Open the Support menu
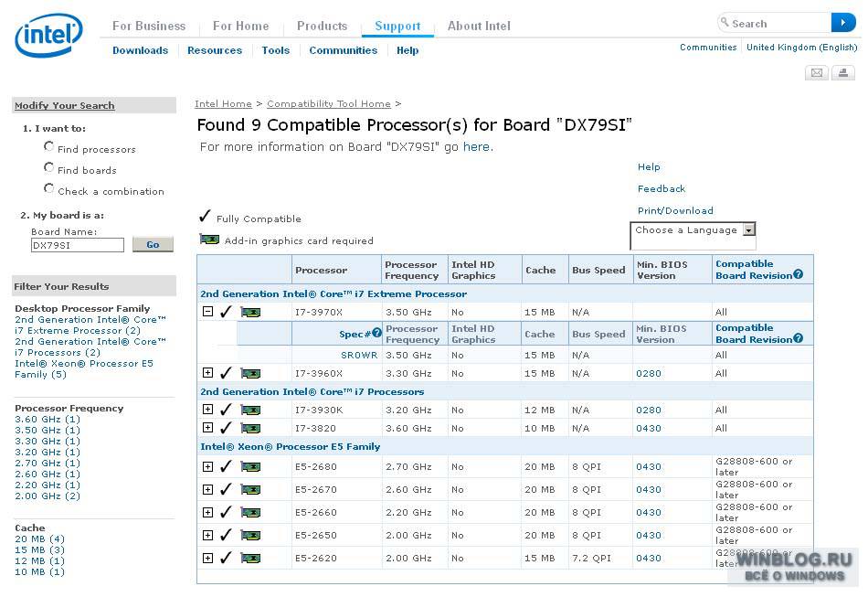The width and height of the screenshot is (868, 597). (397, 26)
